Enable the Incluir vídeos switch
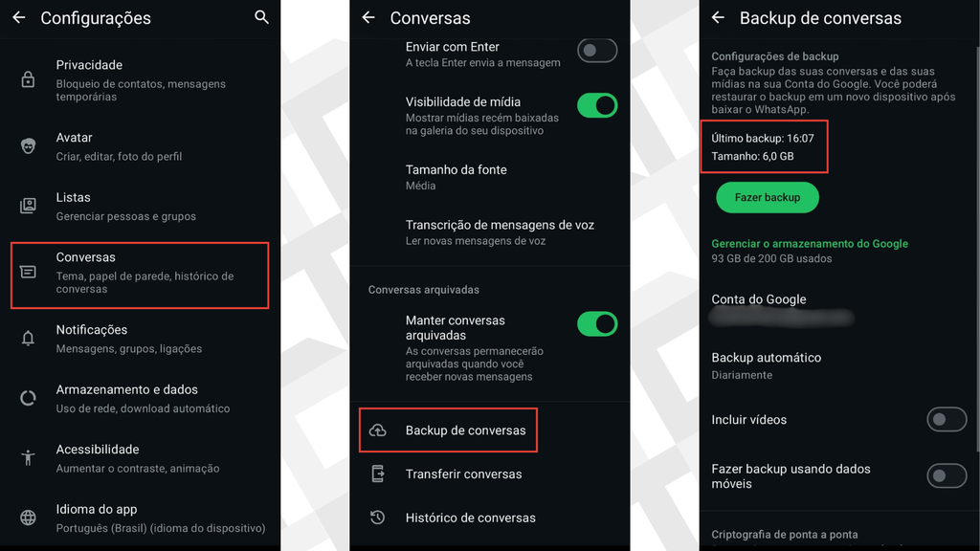Viewport: 980px width, 551px height. pyautogui.click(x=947, y=420)
